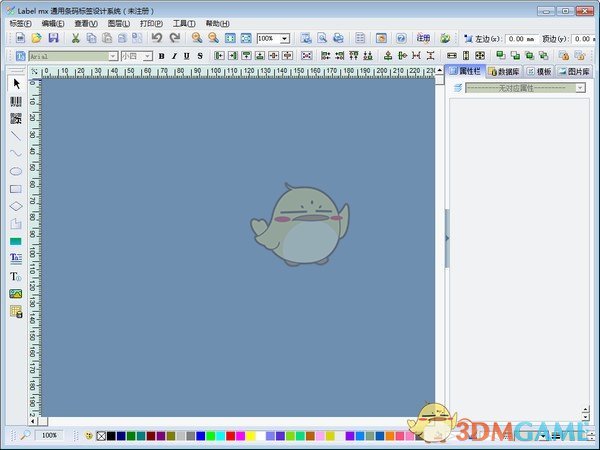Open print preview from the toolbar

pos(322,38)
